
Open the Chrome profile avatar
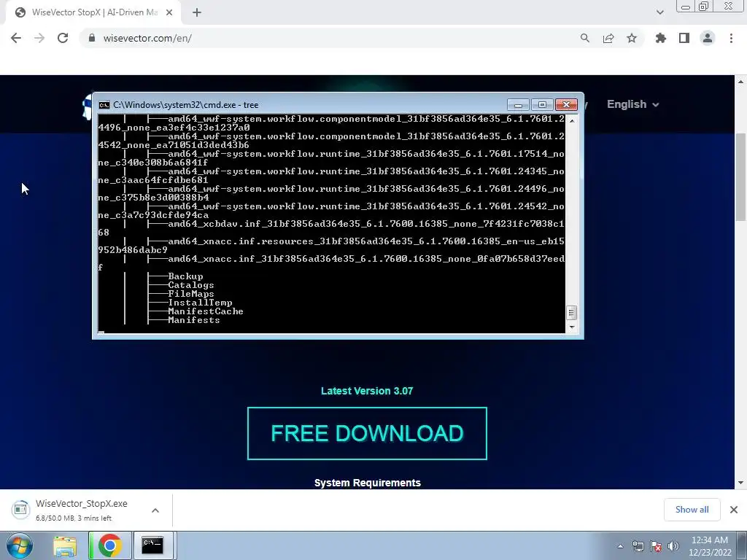(x=708, y=38)
